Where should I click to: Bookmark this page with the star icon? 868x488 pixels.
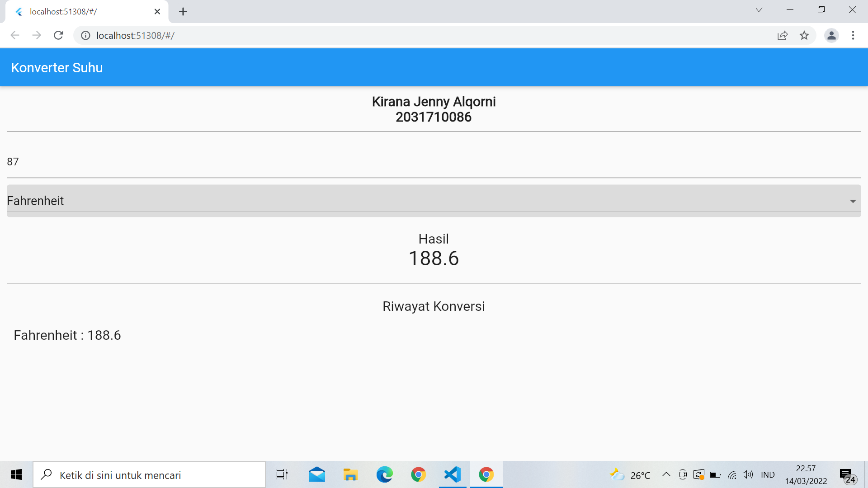point(805,35)
